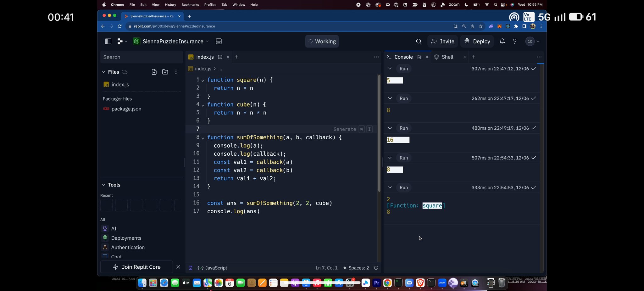Collapse the Files section
This screenshot has width=644, height=291.
coord(103,72)
